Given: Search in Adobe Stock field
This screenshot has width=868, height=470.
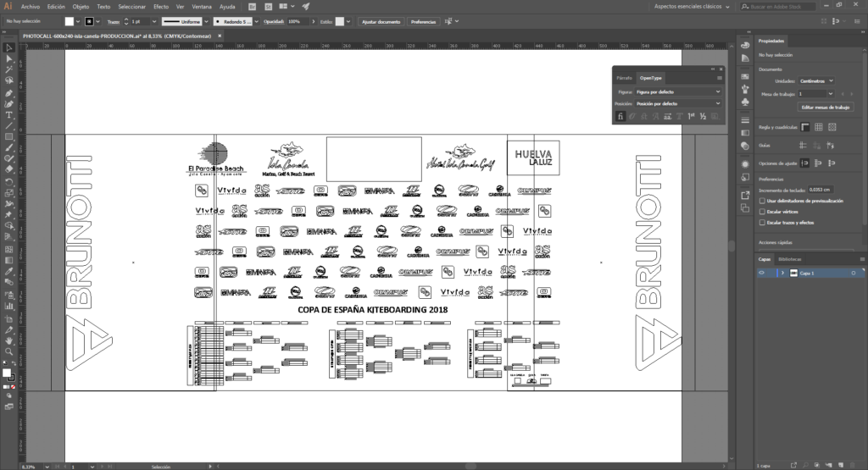Looking at the screenshot, I should 778,7.
